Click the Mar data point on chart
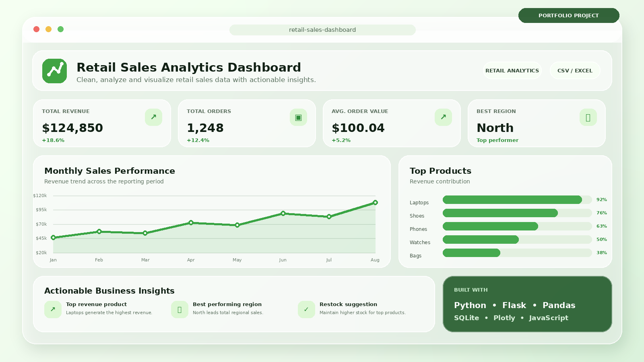644x362 pixels. (145, 233)
